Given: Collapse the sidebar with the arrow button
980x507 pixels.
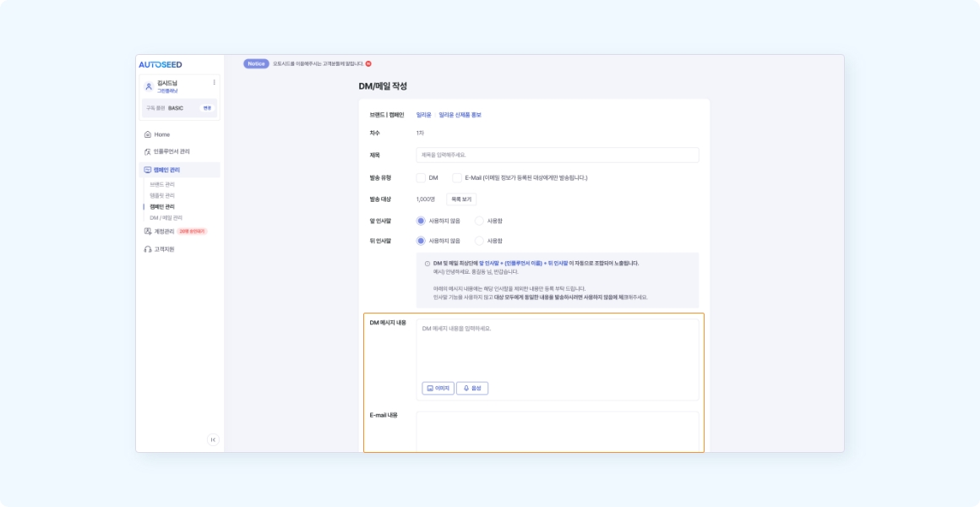Looking at the screenshot, I should coord(213,439).
